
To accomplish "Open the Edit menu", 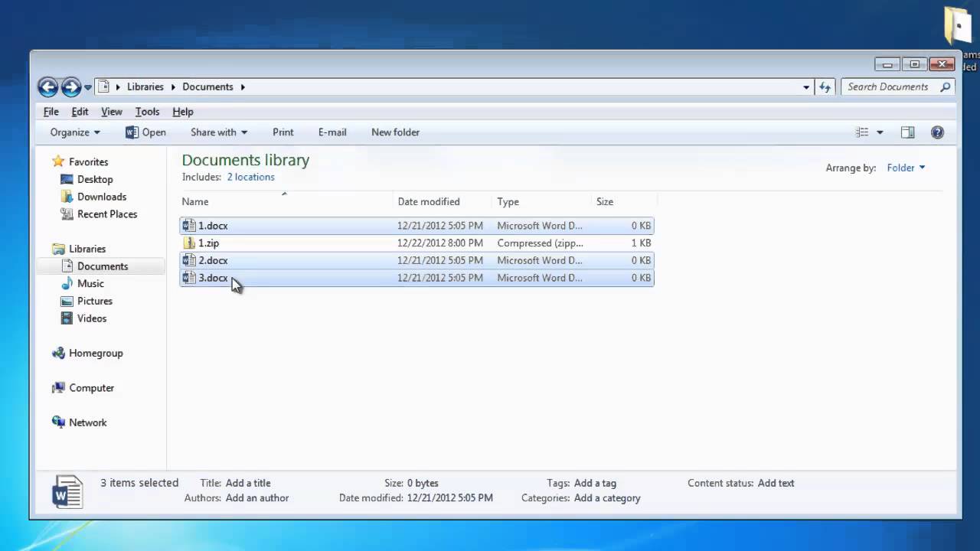I will click(x=80, y=112).
